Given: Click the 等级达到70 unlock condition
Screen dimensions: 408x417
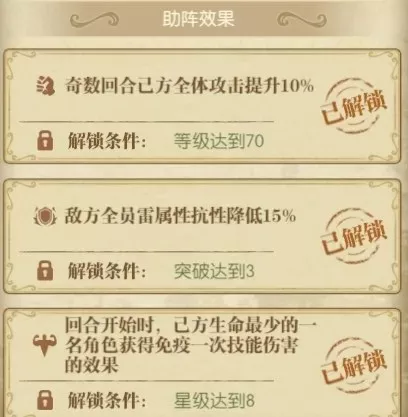Looking at the screenshot, I should pyautogui.click(x=219, y=141).
